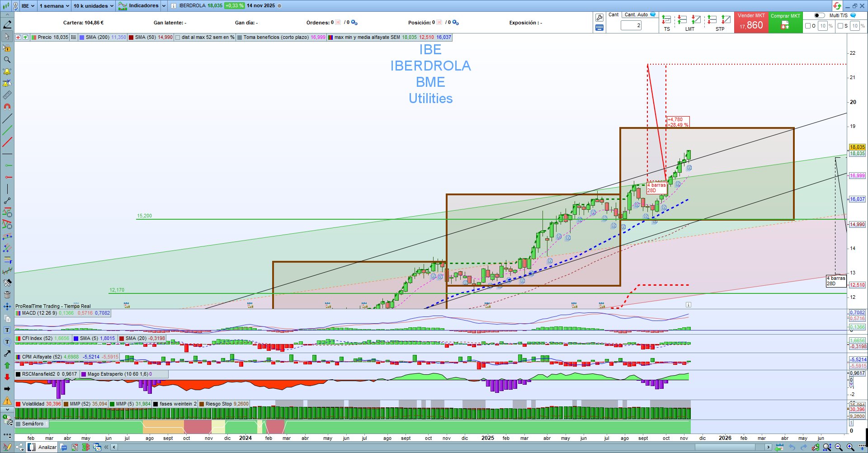This screenshot has width=868, height=453.
Task: Activate the magnifier zoom tool
Action: coord(7,60)
